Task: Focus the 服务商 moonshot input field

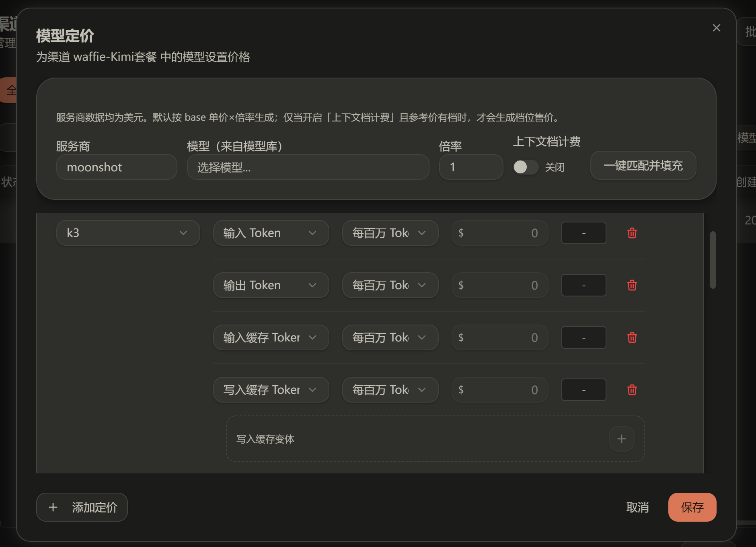Action: [x=117, y=167]
